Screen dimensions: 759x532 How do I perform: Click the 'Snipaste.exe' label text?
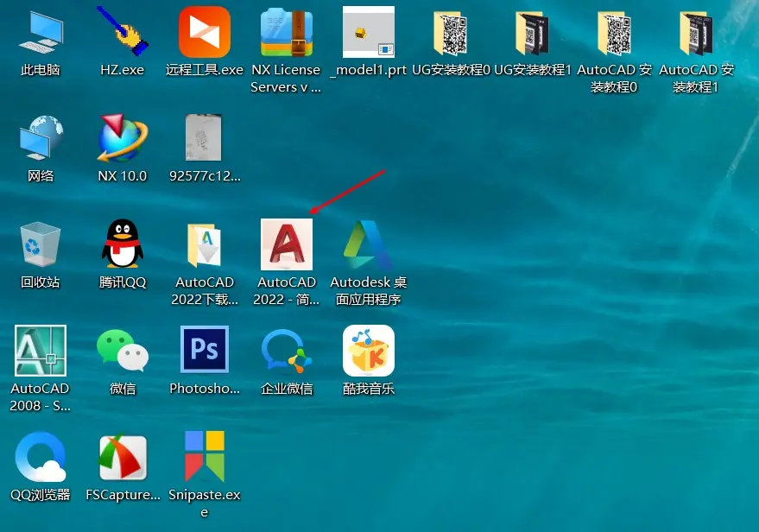pos(205,503)
